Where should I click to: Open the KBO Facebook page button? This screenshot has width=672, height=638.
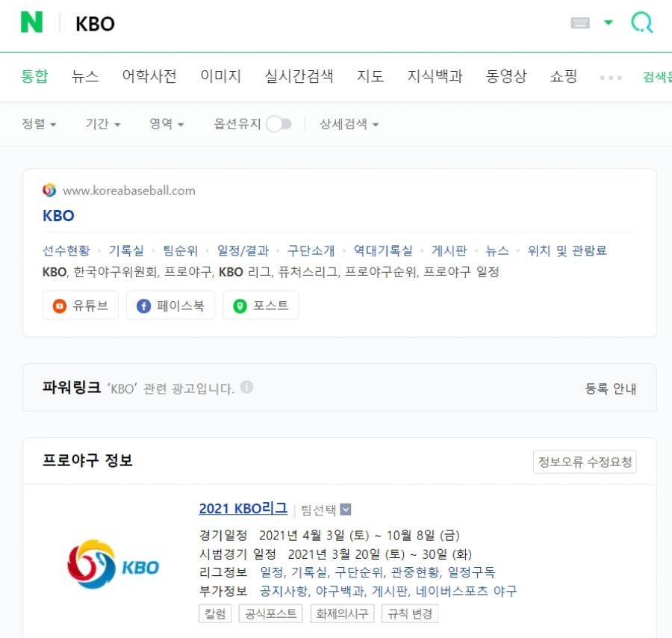click(170, 306)
